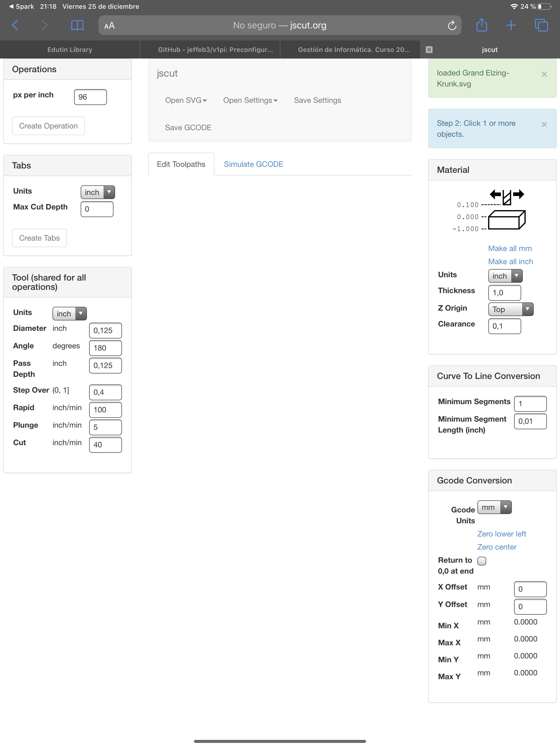Focus the material Thickness field
The width and height of the screenshot is (560, 747).
click(x=504, y=293)
